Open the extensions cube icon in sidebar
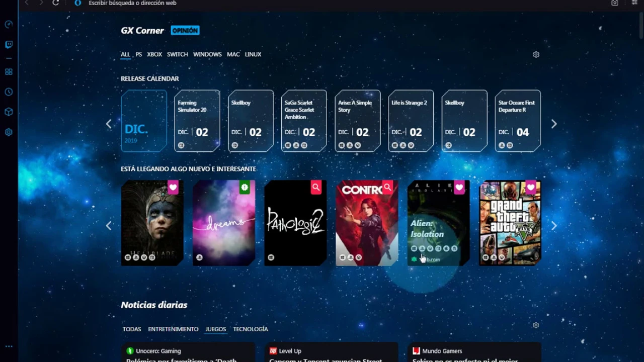 (x=9, y=112)
